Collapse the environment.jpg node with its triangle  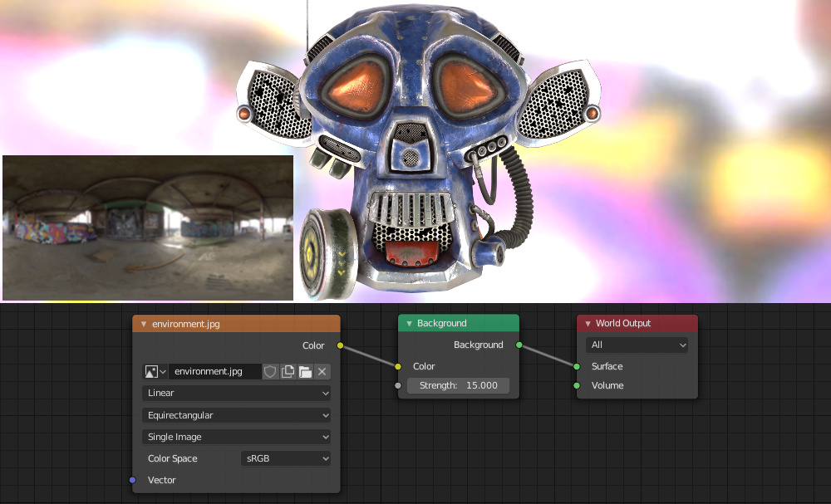click(x=143, y=324)
